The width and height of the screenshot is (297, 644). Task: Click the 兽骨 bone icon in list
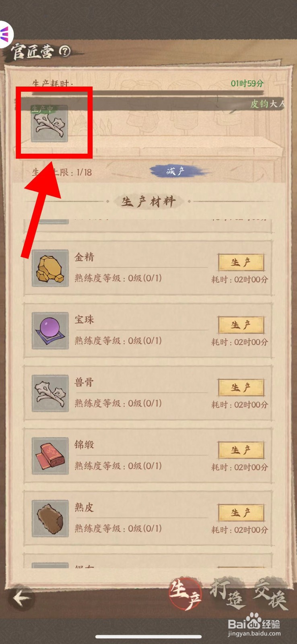tap(50, 393)
